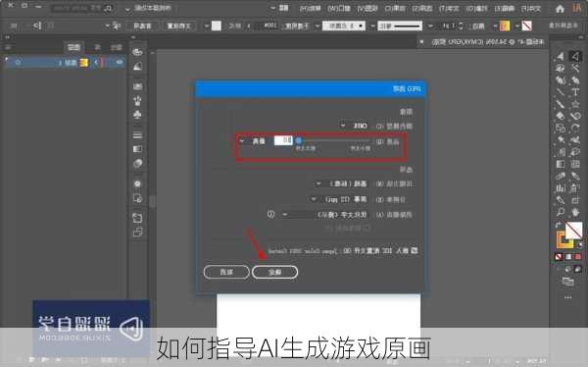Select the Line Segment tool
The height and width of the screenshot is (367, 588).
tap(561, 92)
